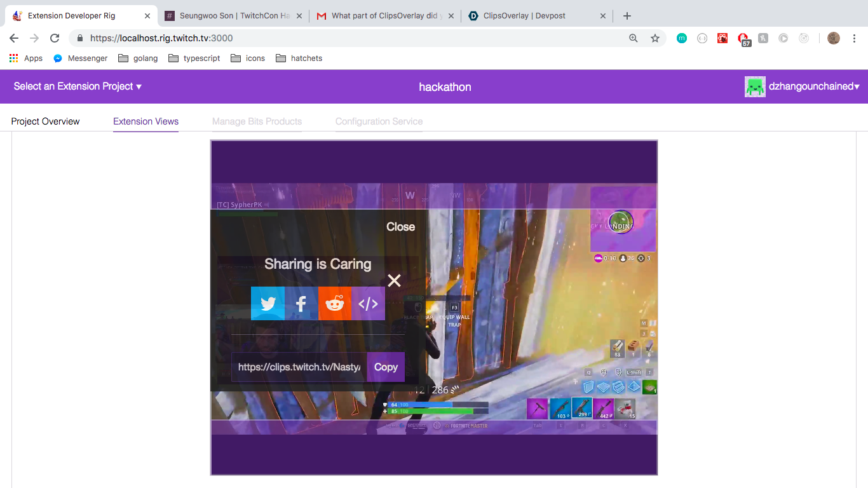The height and width of the screenshot is (488, 868).
Task: Switch to Extension Views tab
Action: [x=146, y=121]
